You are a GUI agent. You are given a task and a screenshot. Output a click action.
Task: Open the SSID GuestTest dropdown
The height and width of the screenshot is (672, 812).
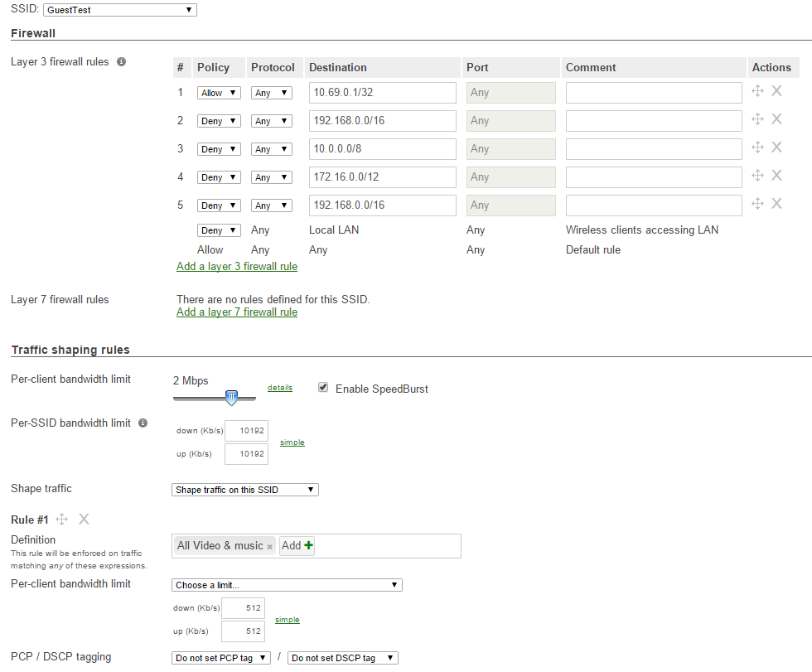[119, 10]
